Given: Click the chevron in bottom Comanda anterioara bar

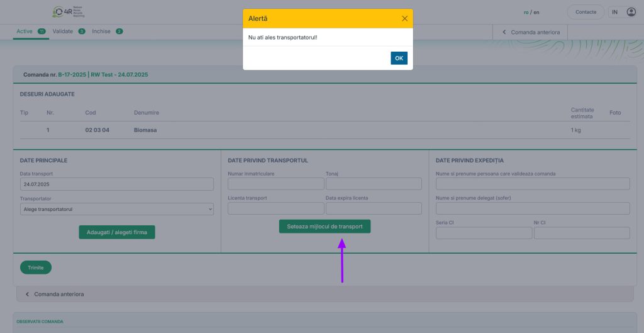Looking at the screenshot, I should pos(28,294).
